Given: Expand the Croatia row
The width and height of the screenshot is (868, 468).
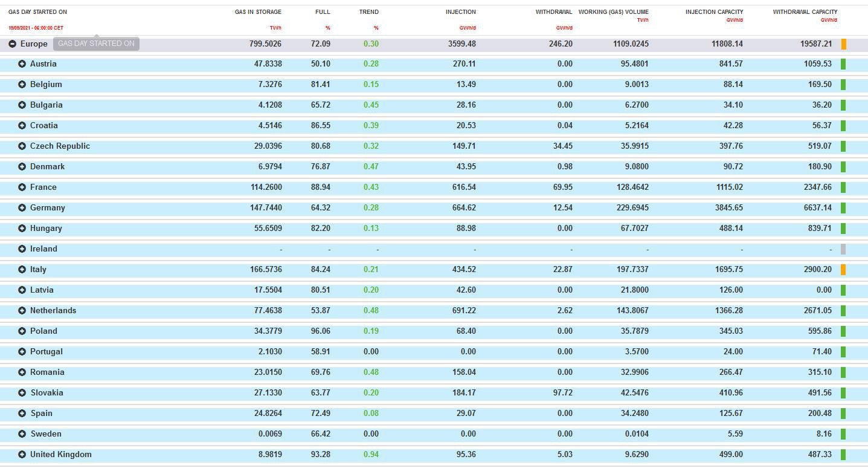Looking at the screenshot, I should 22,126.
